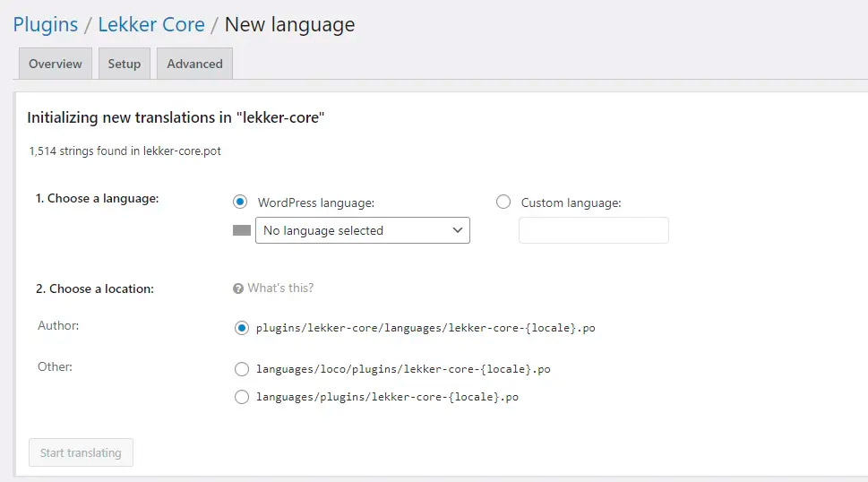This screenshot has height=482, width=868.
Task: Select the WordPress language radio button
Action: click(x=240, y=202)
